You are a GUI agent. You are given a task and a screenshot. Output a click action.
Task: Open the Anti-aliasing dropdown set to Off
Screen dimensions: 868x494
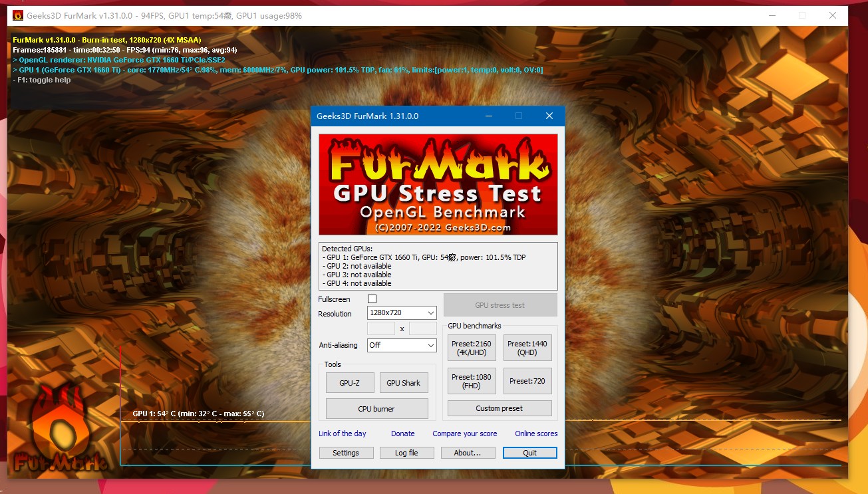point(402,345)
